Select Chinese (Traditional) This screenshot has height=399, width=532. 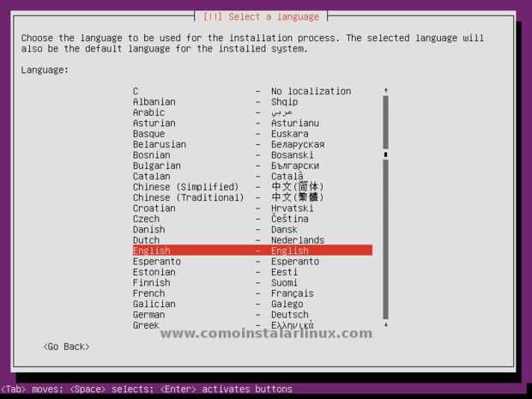click(252, 197)
